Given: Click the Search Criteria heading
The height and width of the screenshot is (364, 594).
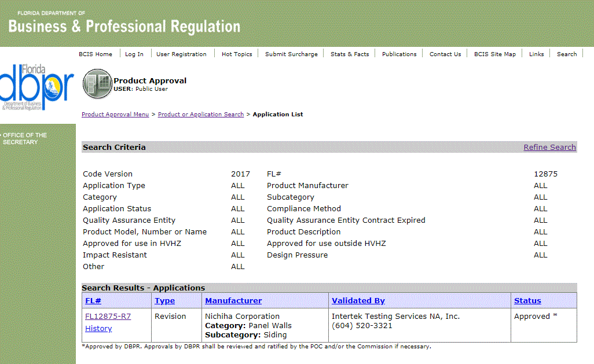Looking at the screenshot, I should [114, 148].
